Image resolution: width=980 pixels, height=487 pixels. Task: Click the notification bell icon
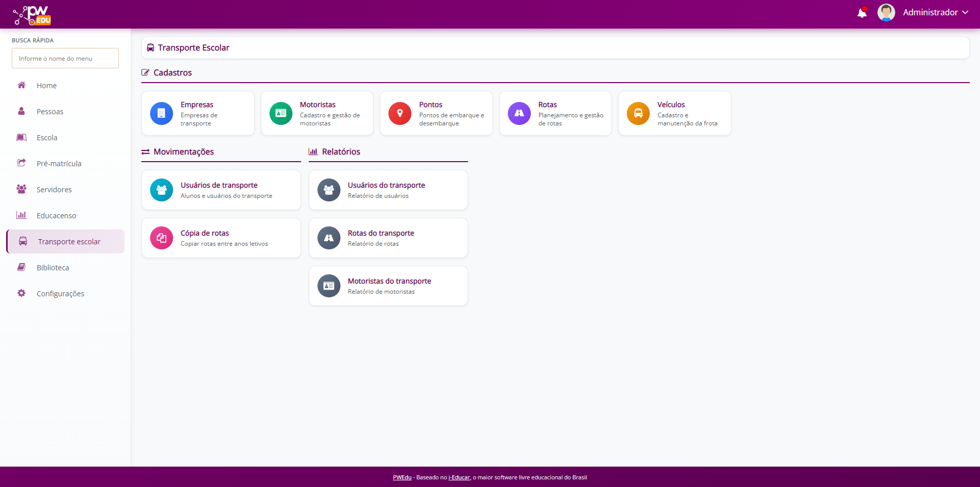(862, 13)
